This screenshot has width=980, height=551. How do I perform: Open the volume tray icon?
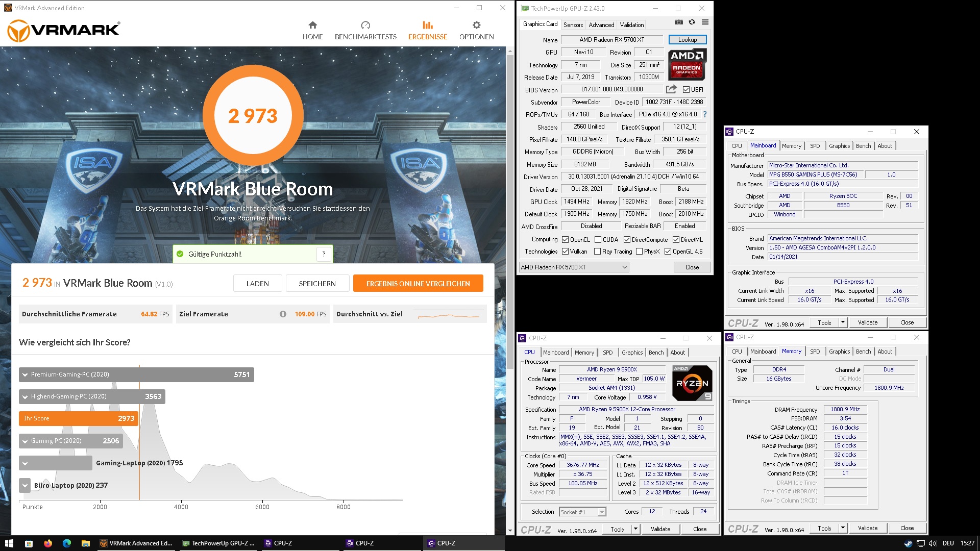click(x=933, y=543)
